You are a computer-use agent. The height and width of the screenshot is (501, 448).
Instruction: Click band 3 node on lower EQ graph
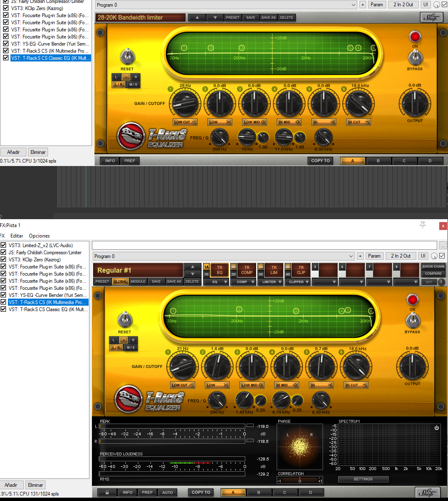(296, 311)
